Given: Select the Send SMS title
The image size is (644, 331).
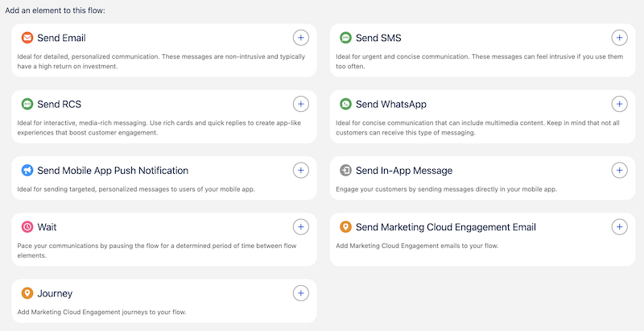Looking at the screenshot, I should point(378,38).
